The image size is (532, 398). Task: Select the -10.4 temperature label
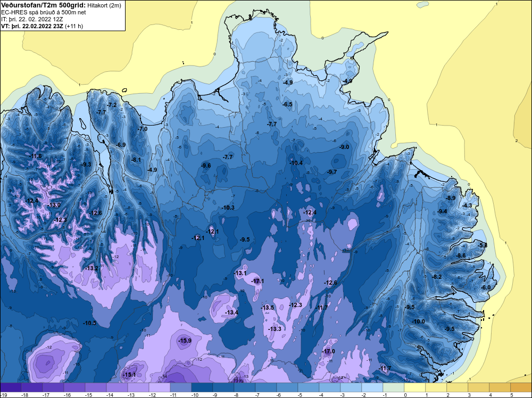tap(296, 163)
